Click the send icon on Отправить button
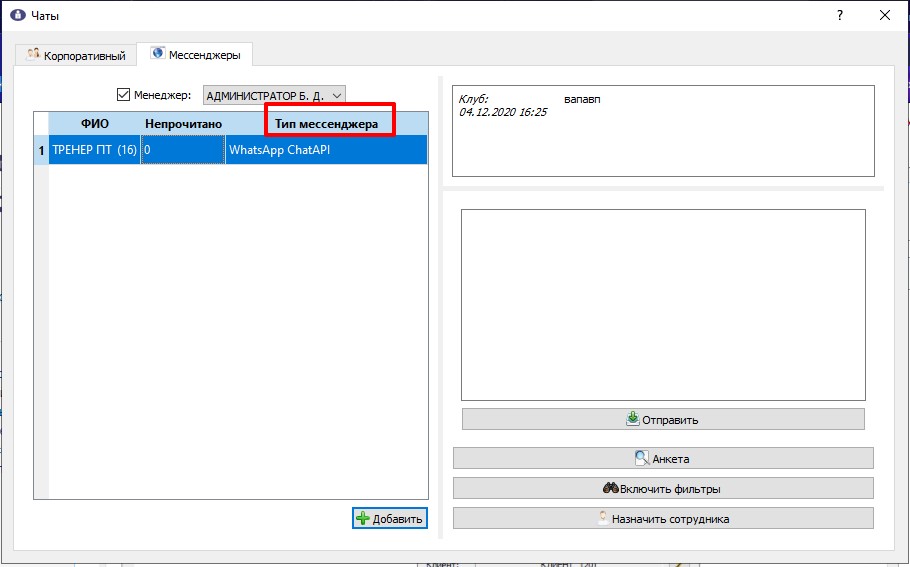The image size is (910, 567). pos(633,418)
